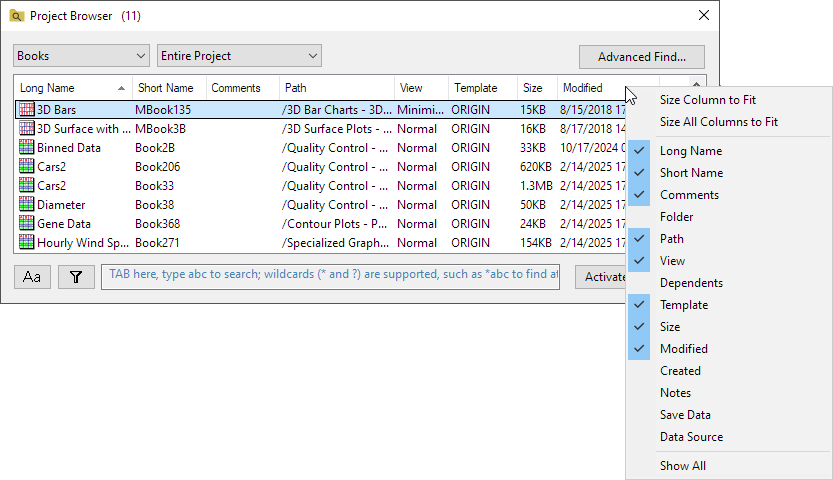Click the funnel filter icon
The width and height of the screenshot is (833, 480).
[x=76, y=277]
